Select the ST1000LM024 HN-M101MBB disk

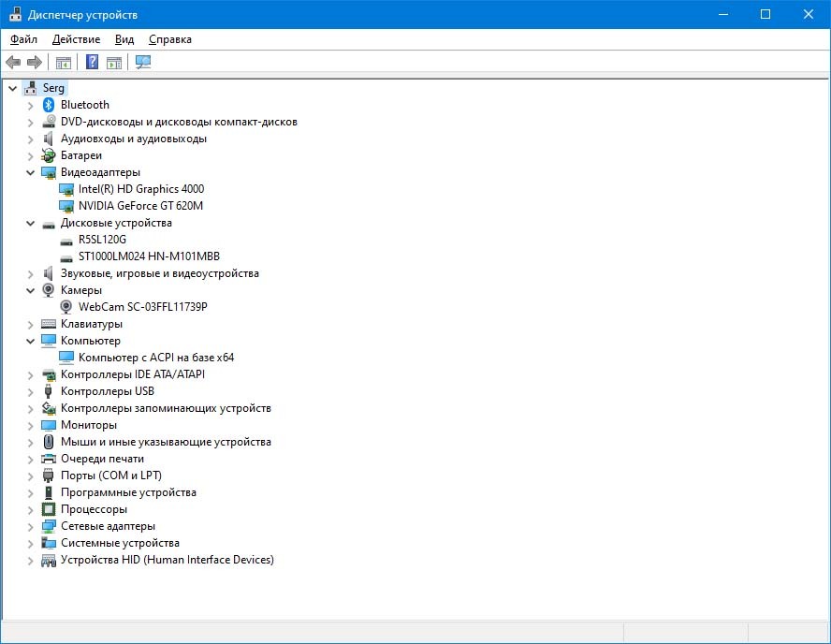(149, 256)
